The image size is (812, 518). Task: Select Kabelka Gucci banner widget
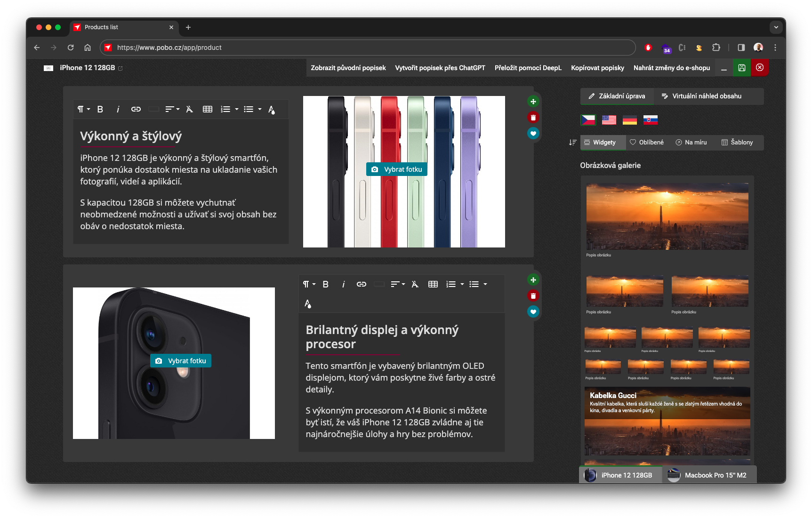(667, 421)
